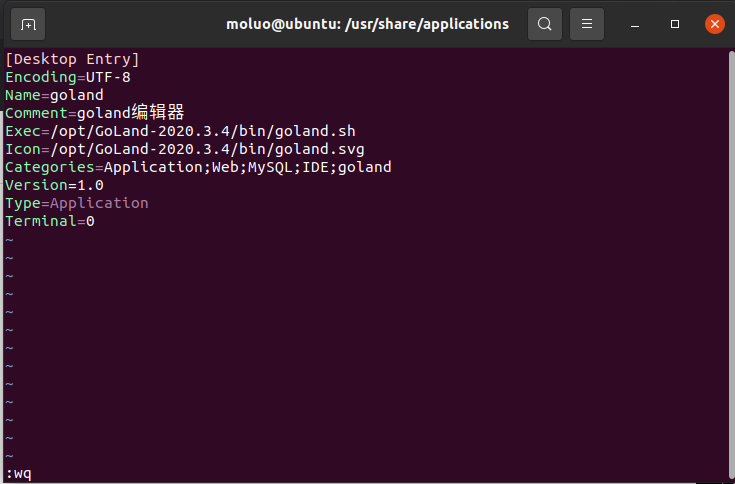Image resolution: width=735 pixels, height=484 pixels.
Task: Click the Encoding=UTF-8 line
Action: pyautogui.click(x=68, y=77)
